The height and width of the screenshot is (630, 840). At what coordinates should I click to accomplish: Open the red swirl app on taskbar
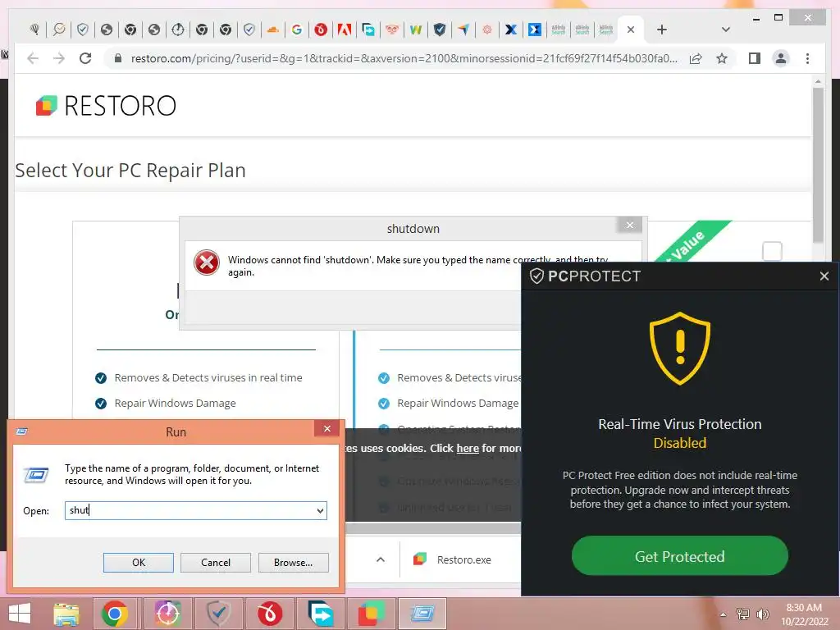point(269,614)
